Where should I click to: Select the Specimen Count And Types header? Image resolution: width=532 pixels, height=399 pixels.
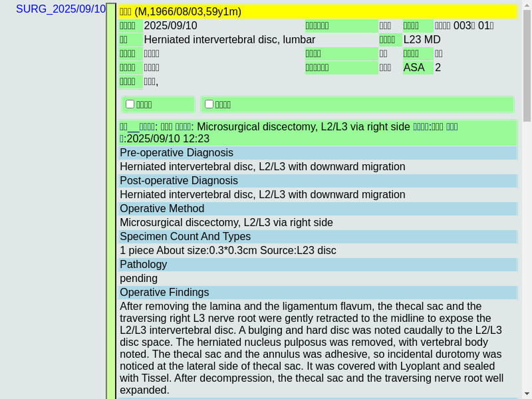(318, 237)
